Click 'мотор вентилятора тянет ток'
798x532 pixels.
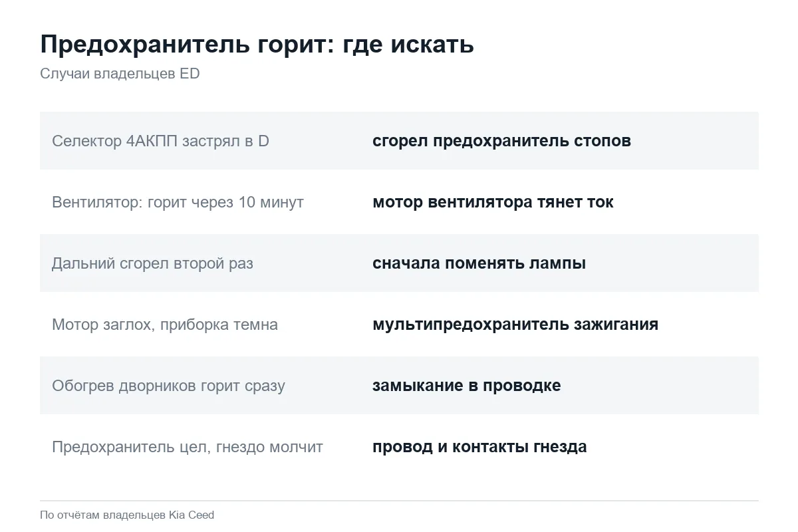[493, 202]
